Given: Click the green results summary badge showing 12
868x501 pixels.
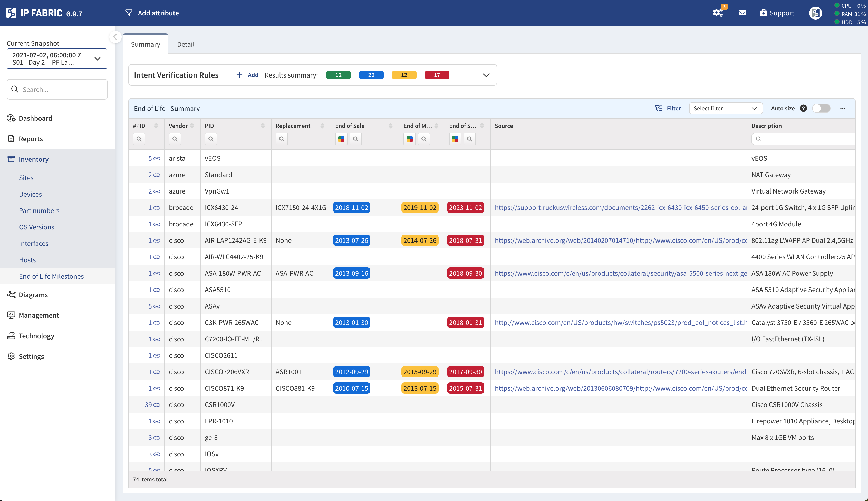Looking at the screenshot, I should coord(338,75).
